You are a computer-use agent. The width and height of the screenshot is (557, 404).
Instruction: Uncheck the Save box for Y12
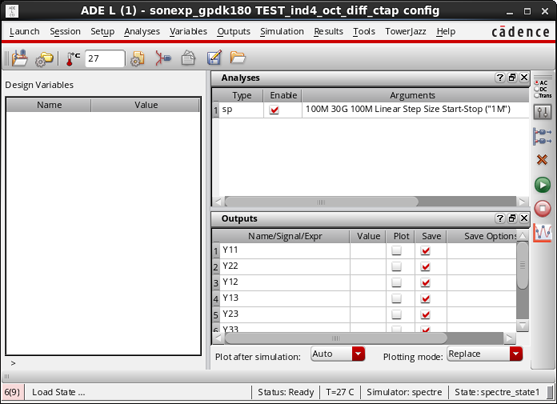(425, 282)
